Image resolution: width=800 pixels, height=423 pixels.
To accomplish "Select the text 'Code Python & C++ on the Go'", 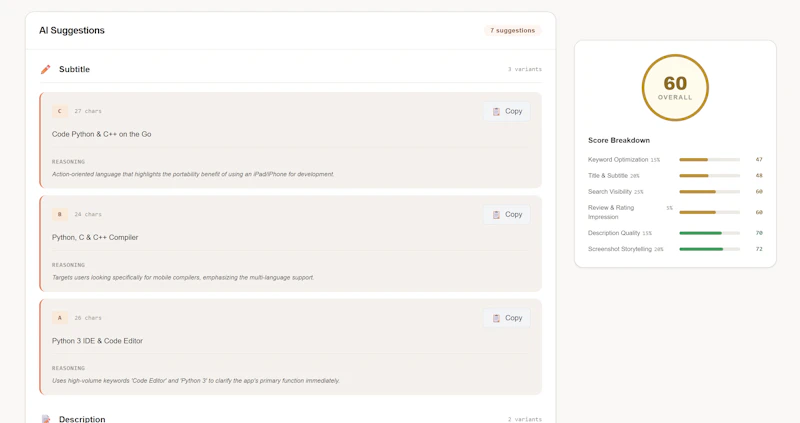I will click(102, 134).
